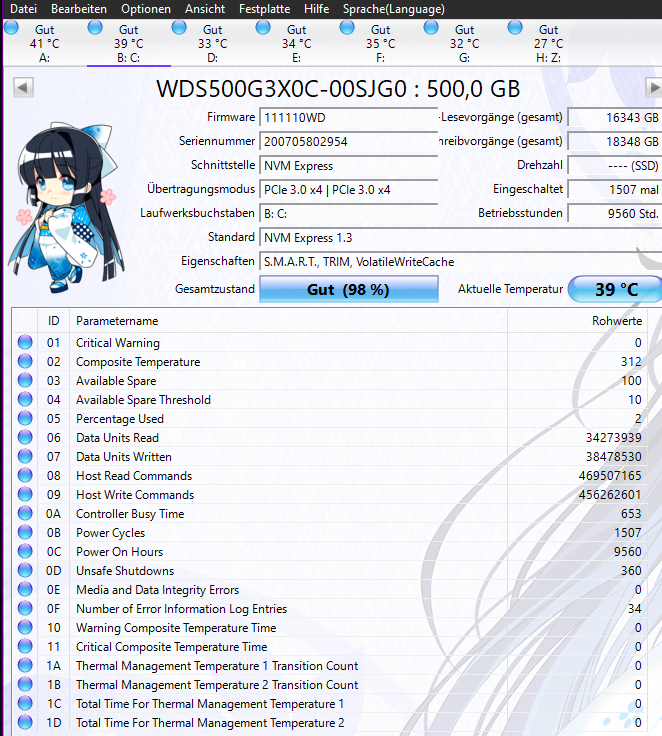
Task: Click the Eingeschaltet value 1507 mal
Action: pyautogui.click(x=615, y=189)
